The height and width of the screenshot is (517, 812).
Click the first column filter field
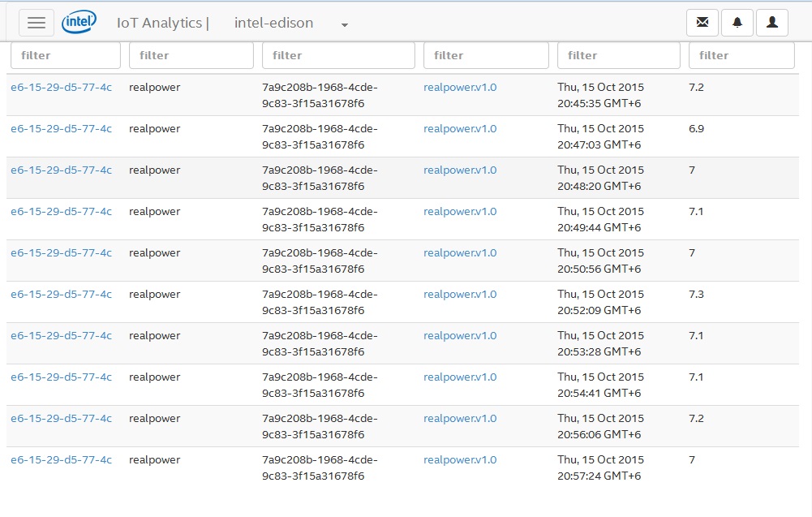[65, 56]
